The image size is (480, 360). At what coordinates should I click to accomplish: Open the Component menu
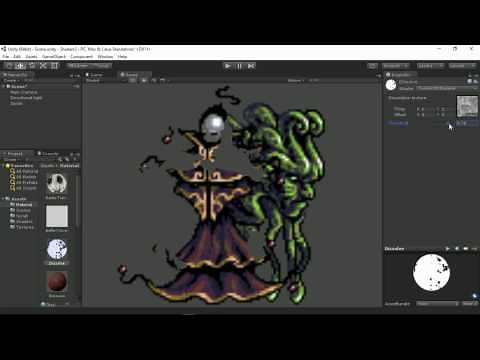82,57
